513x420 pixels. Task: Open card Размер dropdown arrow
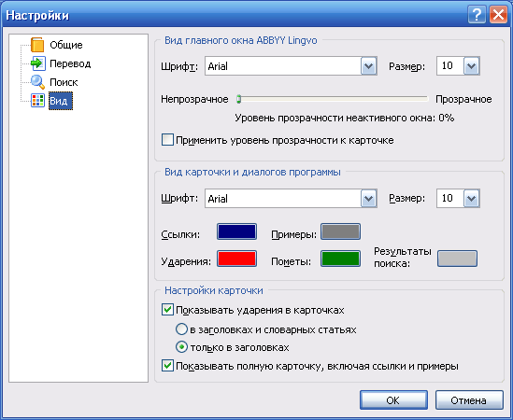click(x=471, y=199)
